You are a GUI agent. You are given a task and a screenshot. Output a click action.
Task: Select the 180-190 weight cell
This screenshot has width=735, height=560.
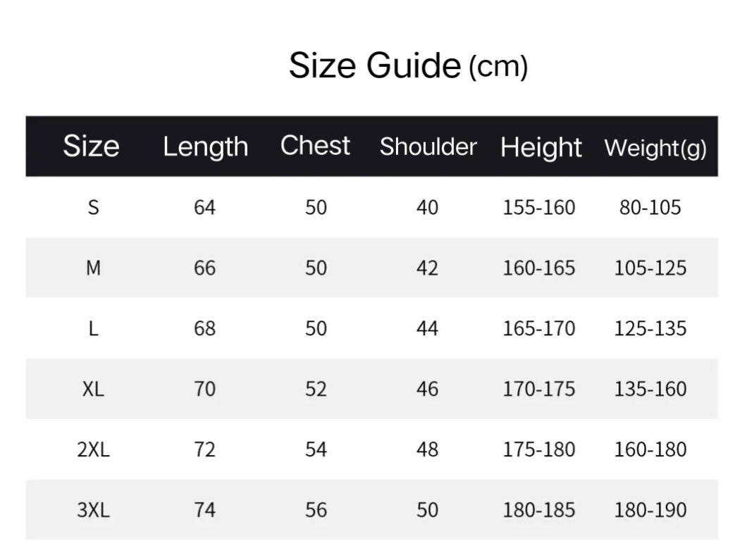click(650, 510)
